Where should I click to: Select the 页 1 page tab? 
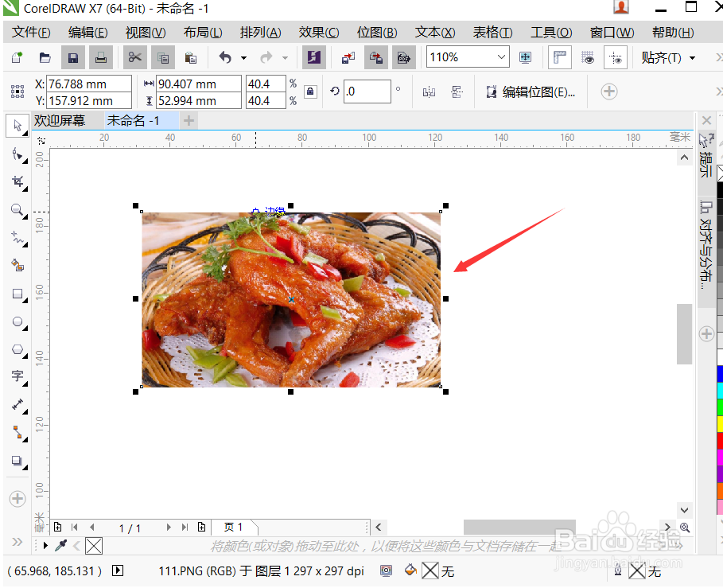point(233,527)
